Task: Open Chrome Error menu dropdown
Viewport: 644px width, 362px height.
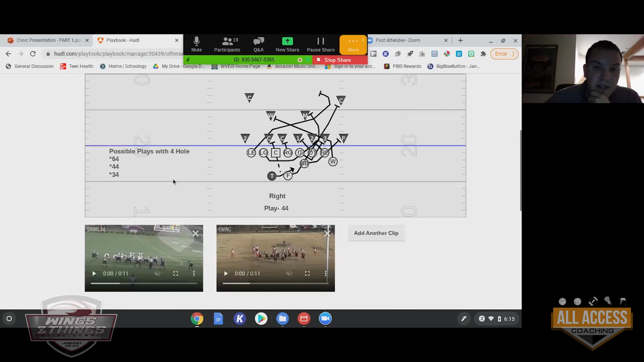Action: [x=504, y=54]
